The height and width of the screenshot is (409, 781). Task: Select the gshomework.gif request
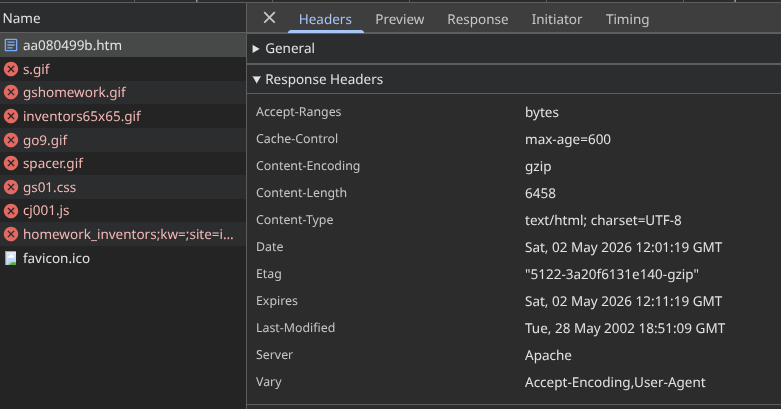click(123, 92)
